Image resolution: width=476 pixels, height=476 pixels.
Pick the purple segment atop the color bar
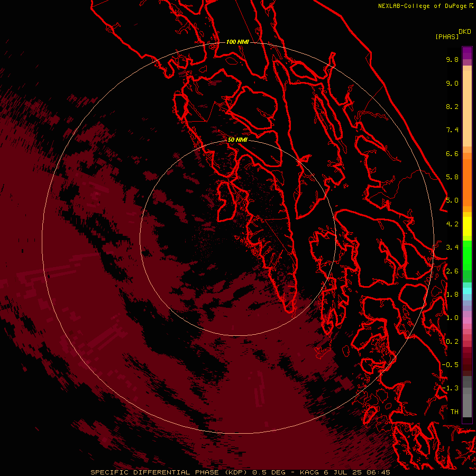467,53
